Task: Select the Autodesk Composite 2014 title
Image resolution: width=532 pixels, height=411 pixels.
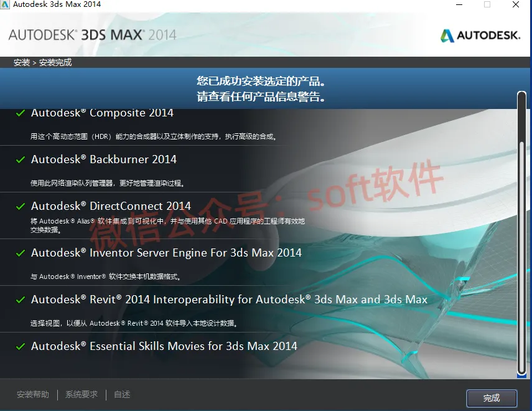Action: (102, 113)
